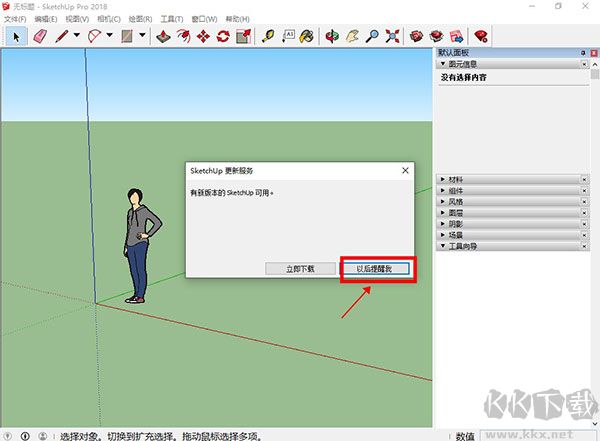Open the 视图(V) menu
Screen dimensions: 600x441
click(x=77, y=19)
